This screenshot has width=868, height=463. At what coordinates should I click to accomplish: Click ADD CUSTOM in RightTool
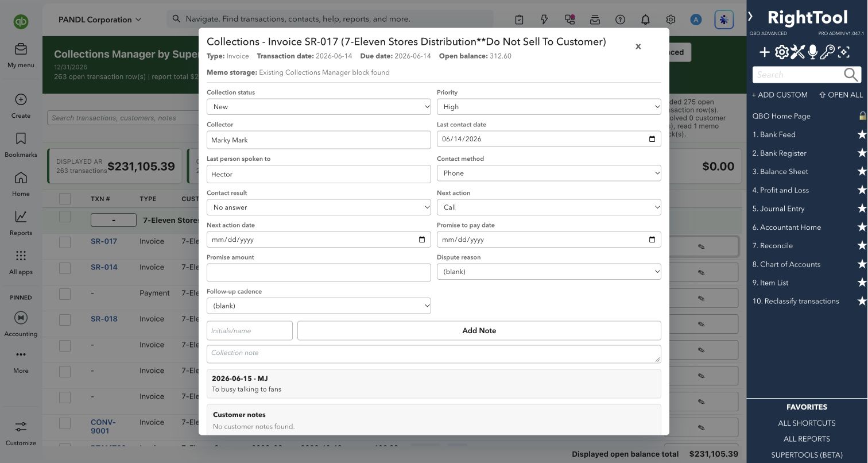[x=780, y=95]
